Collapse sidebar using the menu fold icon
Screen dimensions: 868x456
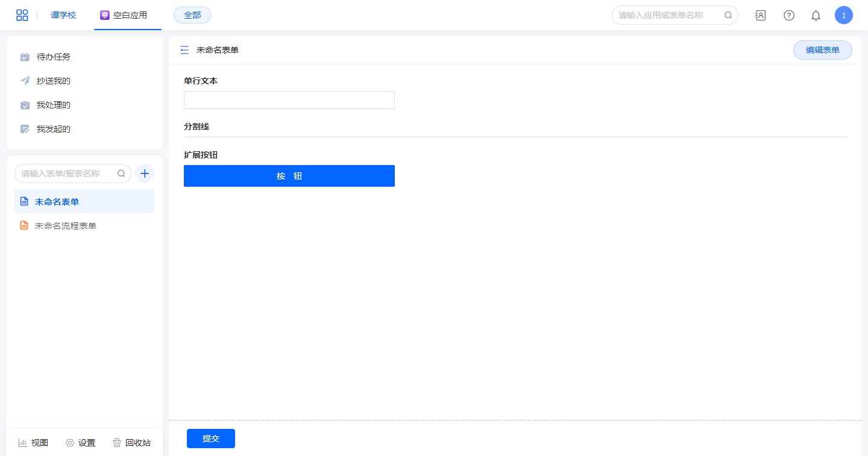[184, 50]
